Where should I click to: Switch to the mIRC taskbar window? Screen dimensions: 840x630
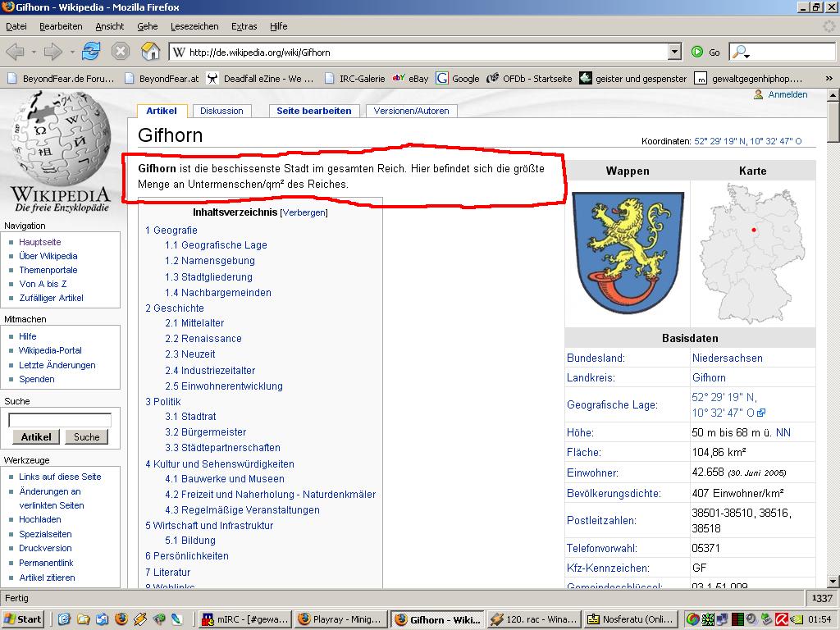[245, 619]
